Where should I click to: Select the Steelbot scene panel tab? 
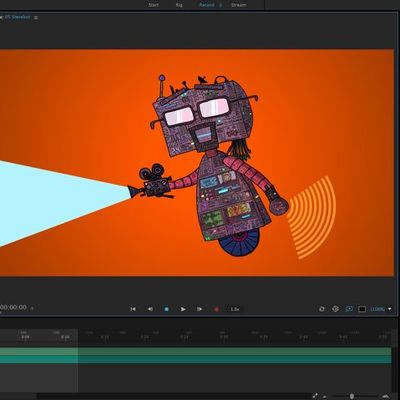[x=16, y=17]
